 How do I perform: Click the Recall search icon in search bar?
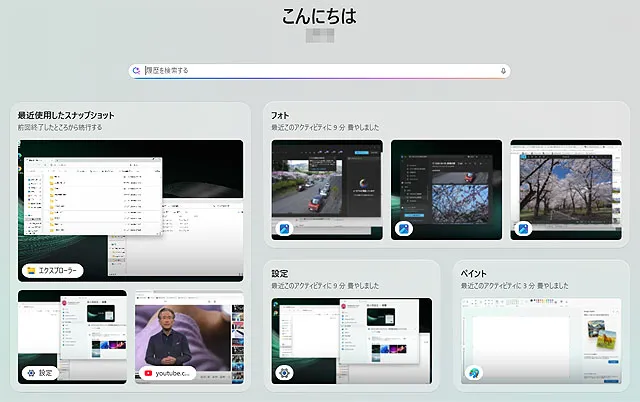click(136, 71)
